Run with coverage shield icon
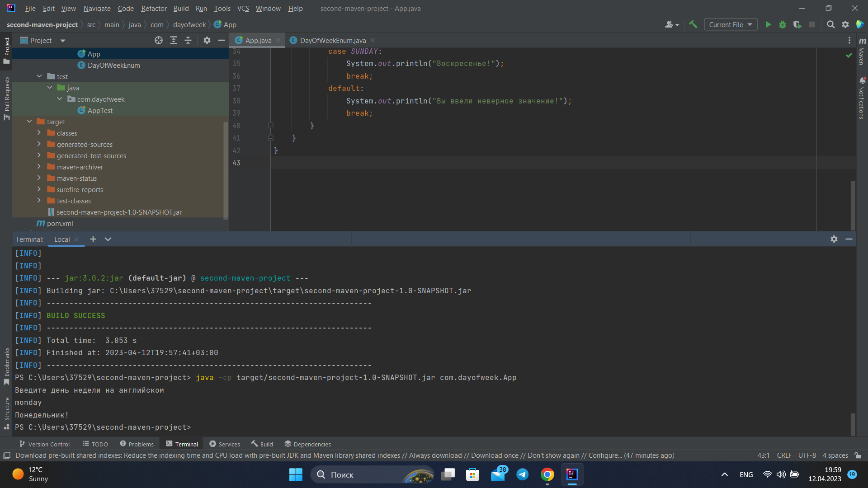The height and width of the screenshot is (488, 868). click(797, 25)
